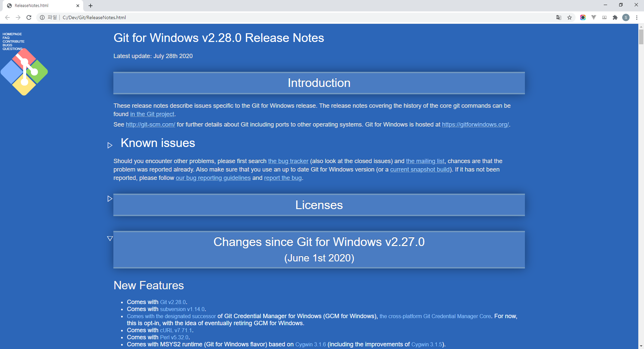Click the 'Known issues' heading text

158,143
